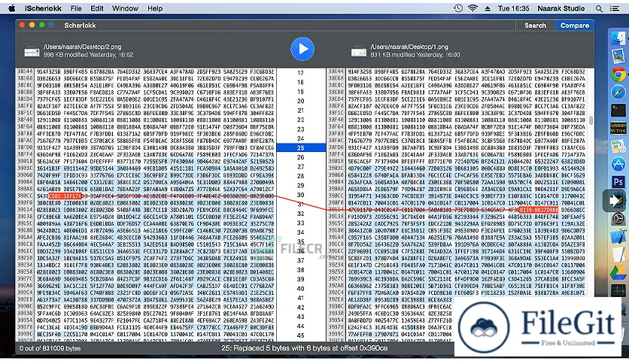
Task: Click the right pane vertical scrollbar
Action: (x=591, y=120)
